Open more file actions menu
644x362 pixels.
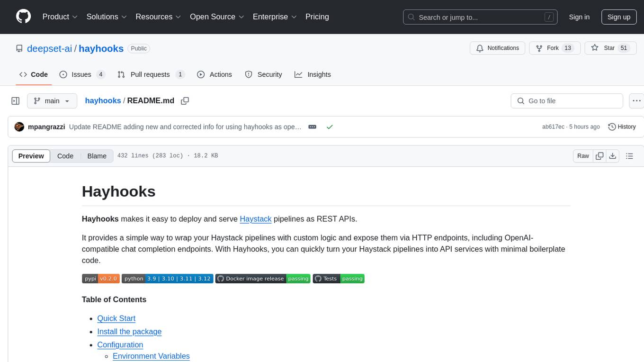coord(636,101)
